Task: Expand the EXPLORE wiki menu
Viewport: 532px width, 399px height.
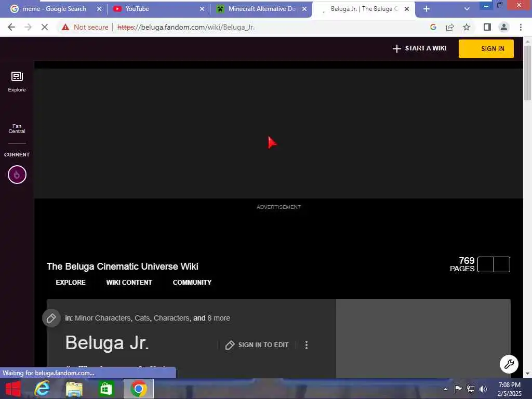Action: point(71,282)
